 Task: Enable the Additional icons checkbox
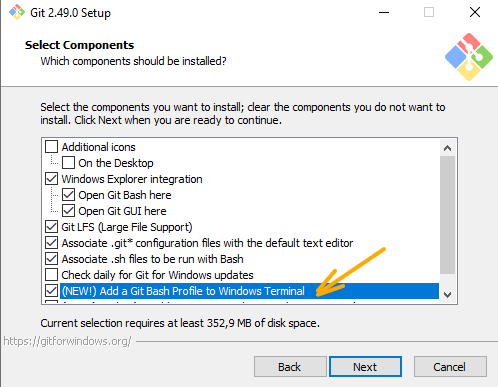pos(51,147)
